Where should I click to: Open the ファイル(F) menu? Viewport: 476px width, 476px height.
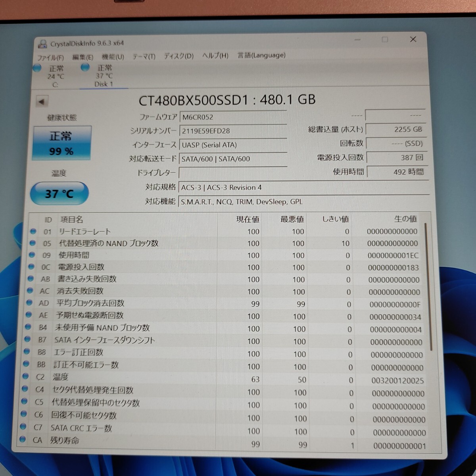point(52,57)
